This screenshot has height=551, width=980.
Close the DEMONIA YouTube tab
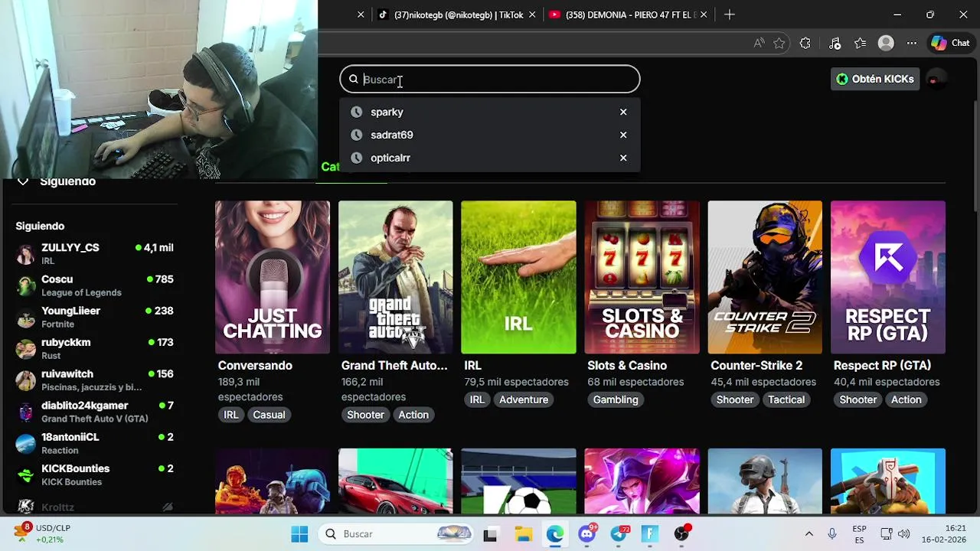(704, 15)
